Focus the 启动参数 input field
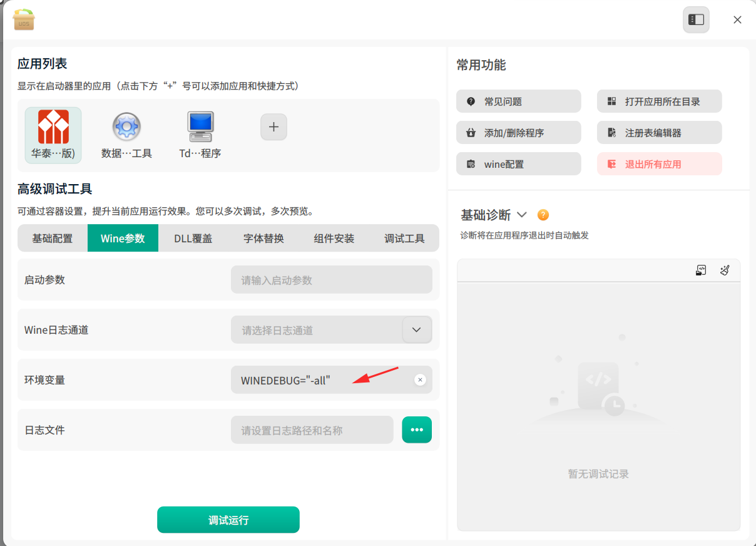Screen dimensions: 756x546 (x=332, y=280)
